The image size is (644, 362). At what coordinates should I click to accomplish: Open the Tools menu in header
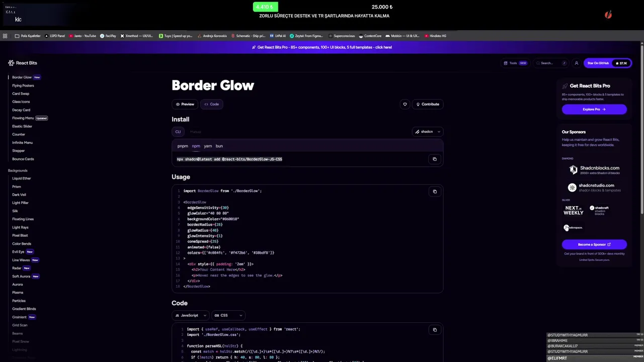tap(515, 63)
